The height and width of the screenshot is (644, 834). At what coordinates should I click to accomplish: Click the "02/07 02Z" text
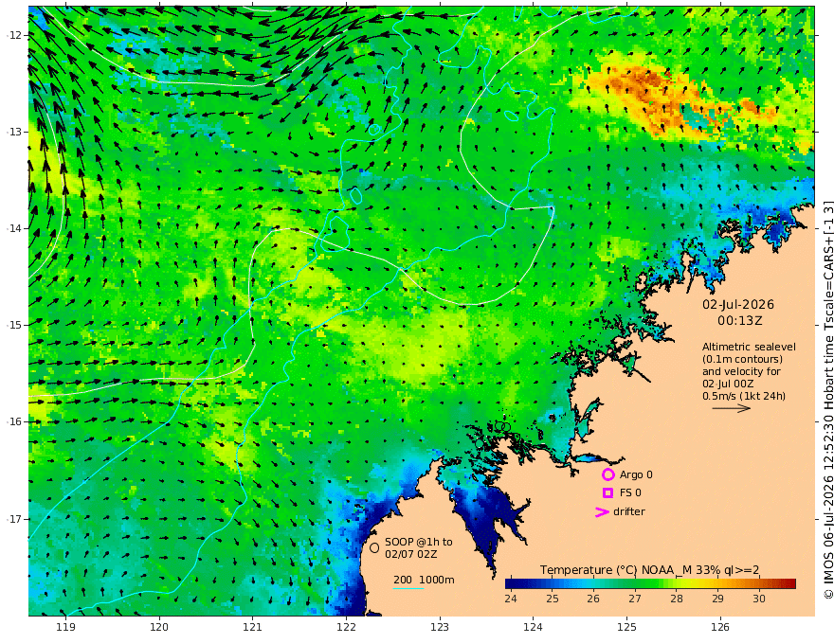(x=411, y=554)
